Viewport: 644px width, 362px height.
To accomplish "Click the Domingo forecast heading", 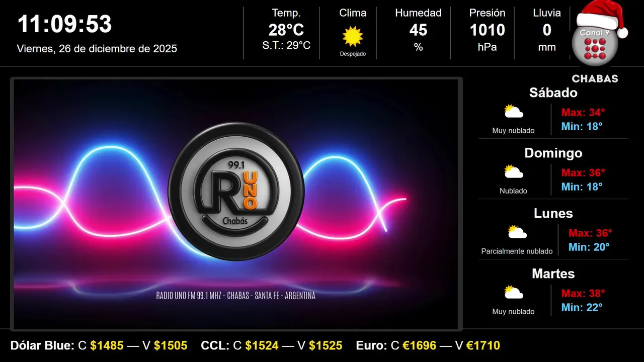I will [x=553, y=153].
